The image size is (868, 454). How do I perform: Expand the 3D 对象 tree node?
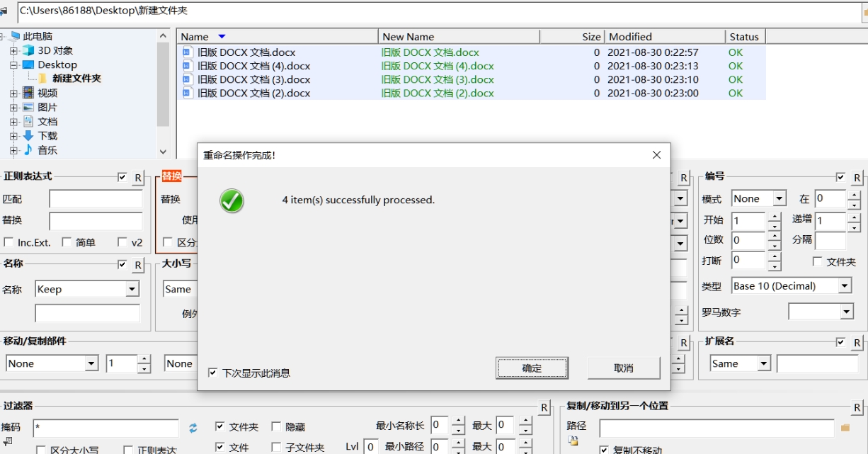click(13, 50)
